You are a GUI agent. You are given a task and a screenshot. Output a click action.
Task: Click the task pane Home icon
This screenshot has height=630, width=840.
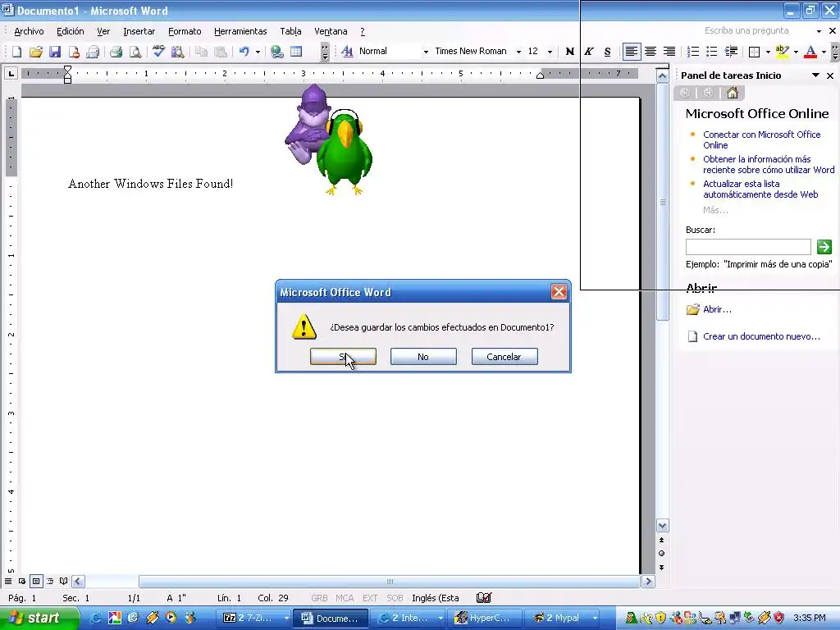[x=733, y=94]
